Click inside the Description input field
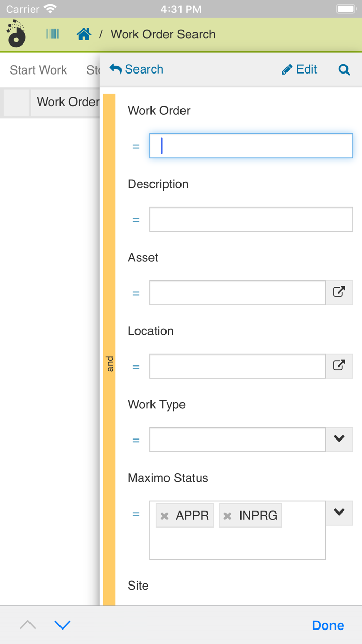Screen dimensions: 362x644 [x=250, y=219]
